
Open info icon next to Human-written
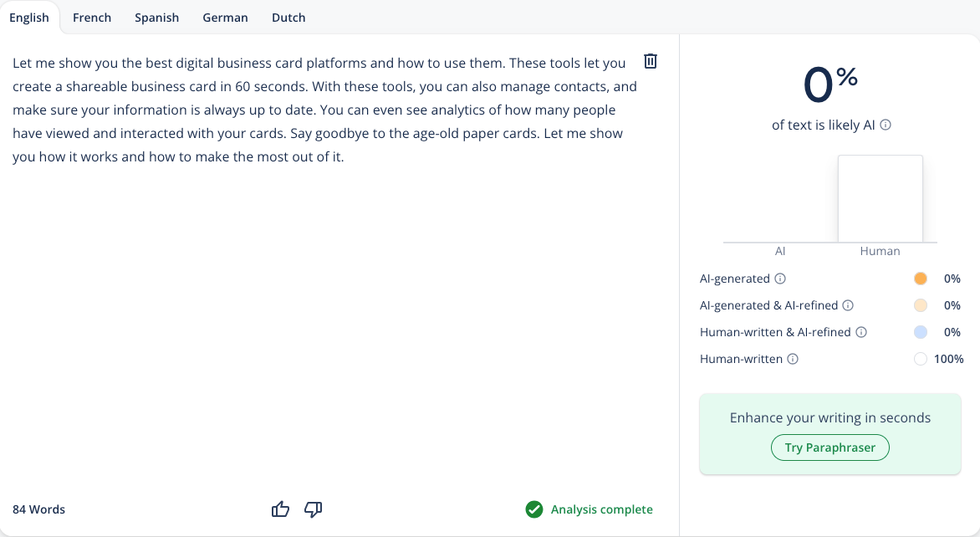pyautogui.click(x=793, y=360)
